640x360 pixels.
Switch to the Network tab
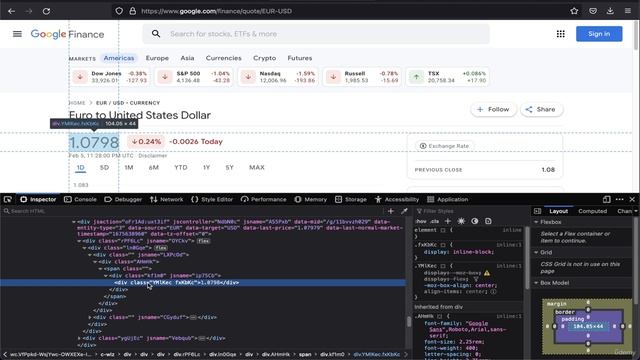tap(167, 199)
